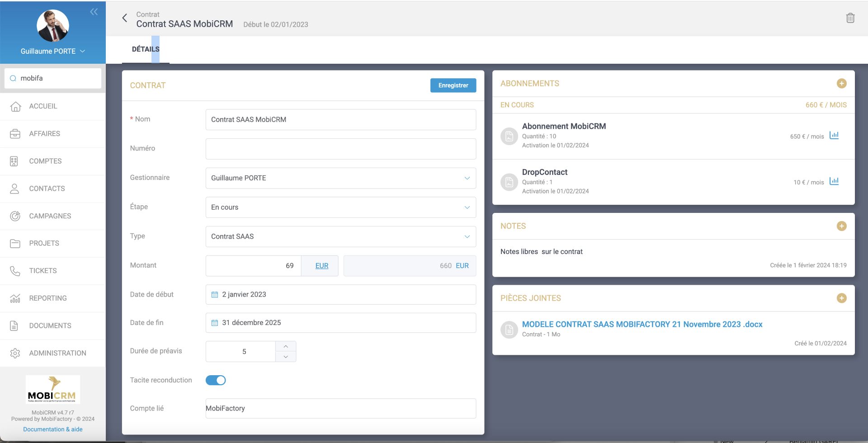Add a new subscription in Abonnements

click(841, 84)
